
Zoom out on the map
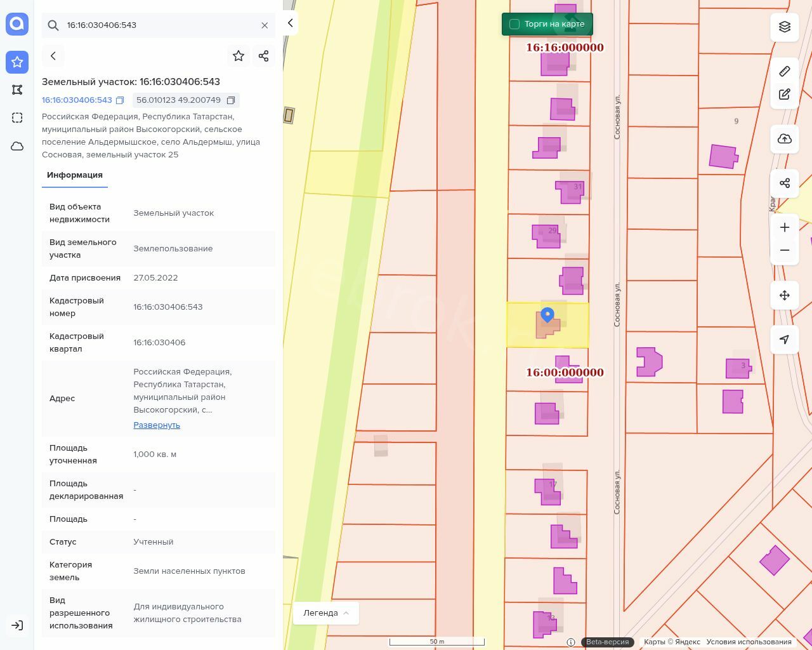click(785, 250)
